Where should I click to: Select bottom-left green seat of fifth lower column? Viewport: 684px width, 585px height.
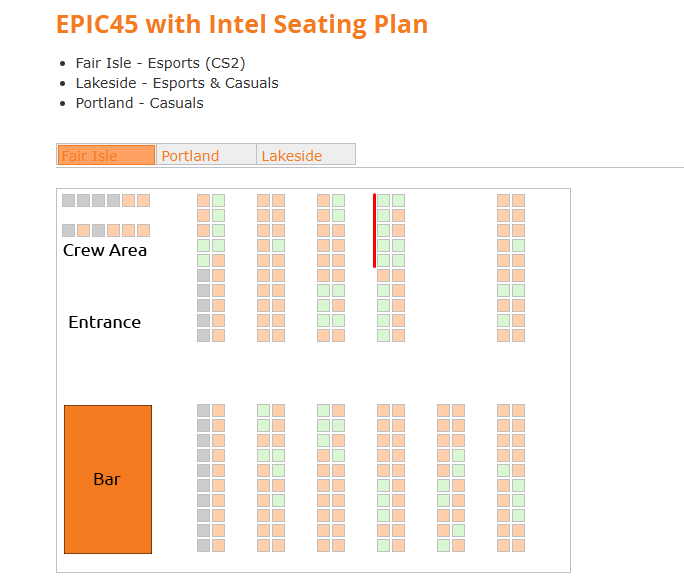point(444,545)
